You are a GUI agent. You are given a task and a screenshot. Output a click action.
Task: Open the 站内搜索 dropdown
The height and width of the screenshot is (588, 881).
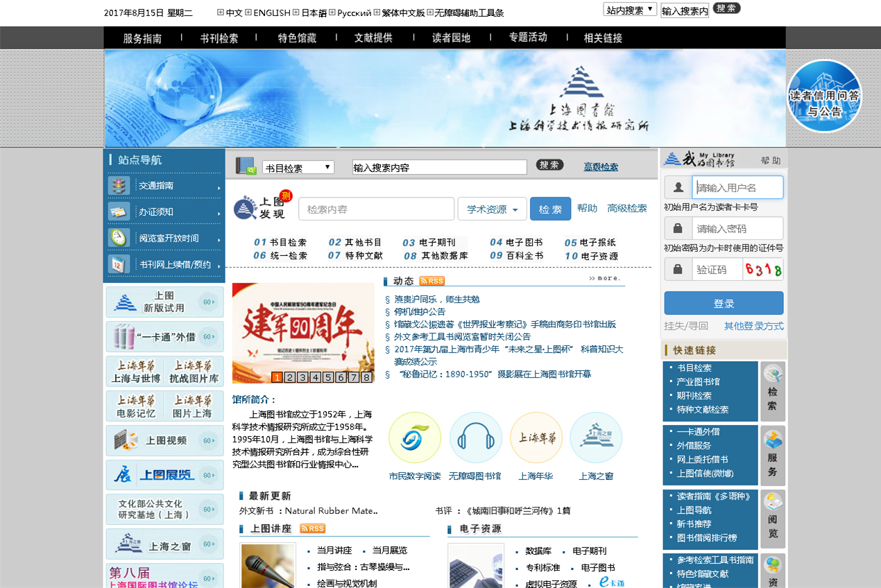point(630,10)
